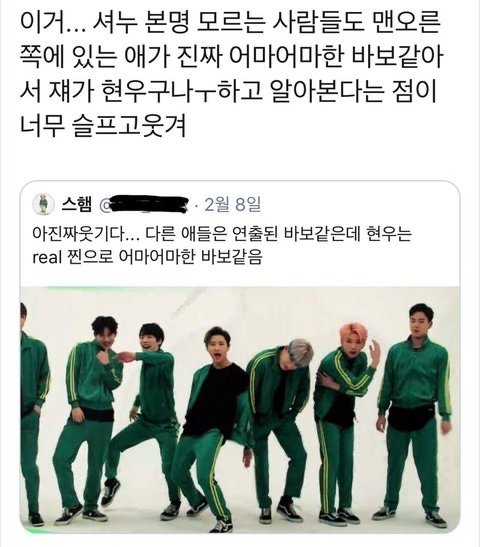
Task: Tap the partially cropped member at left edge
Action: 31,412
